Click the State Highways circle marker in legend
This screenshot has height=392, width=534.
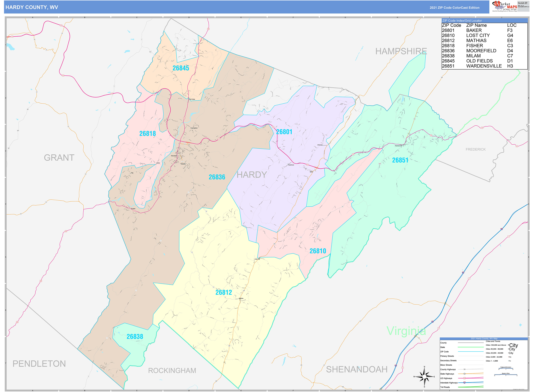coord(464,374)
